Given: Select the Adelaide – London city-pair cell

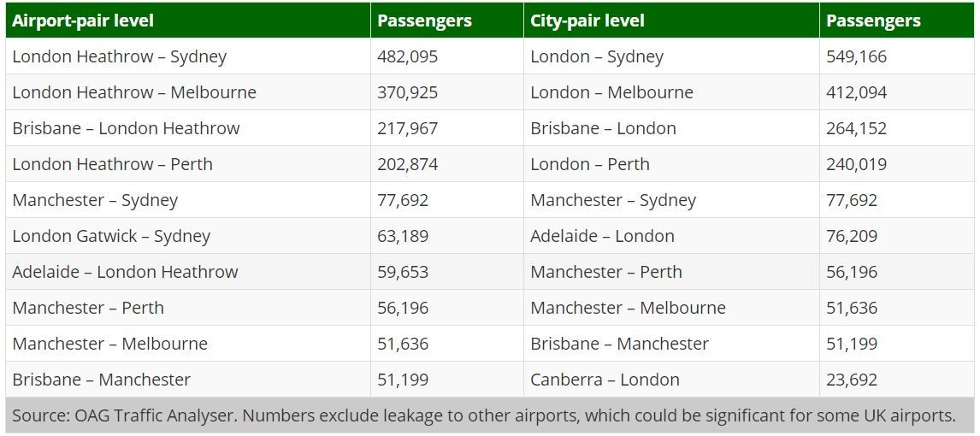Looking at the screenshot, I should point(602,236).
